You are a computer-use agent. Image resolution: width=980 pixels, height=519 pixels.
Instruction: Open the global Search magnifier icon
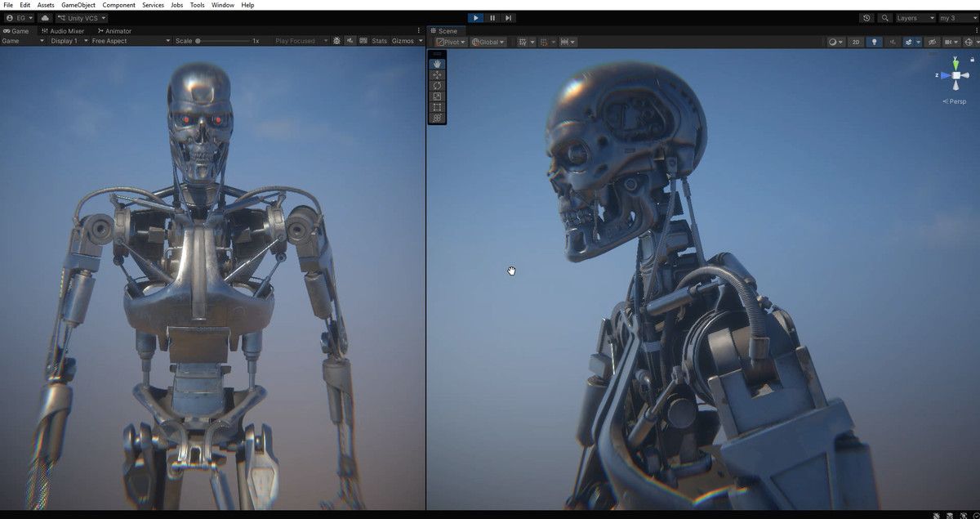884,18
